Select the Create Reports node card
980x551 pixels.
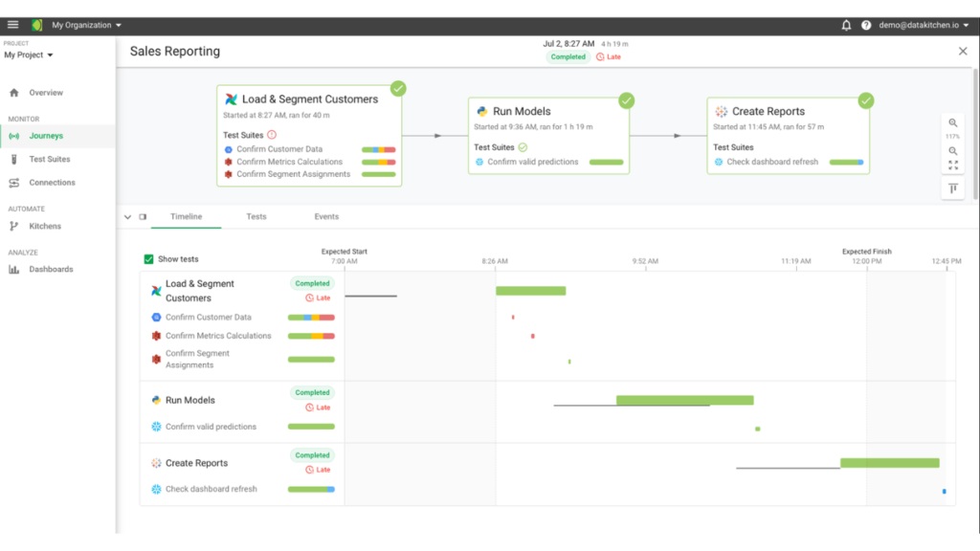(788, 136)
